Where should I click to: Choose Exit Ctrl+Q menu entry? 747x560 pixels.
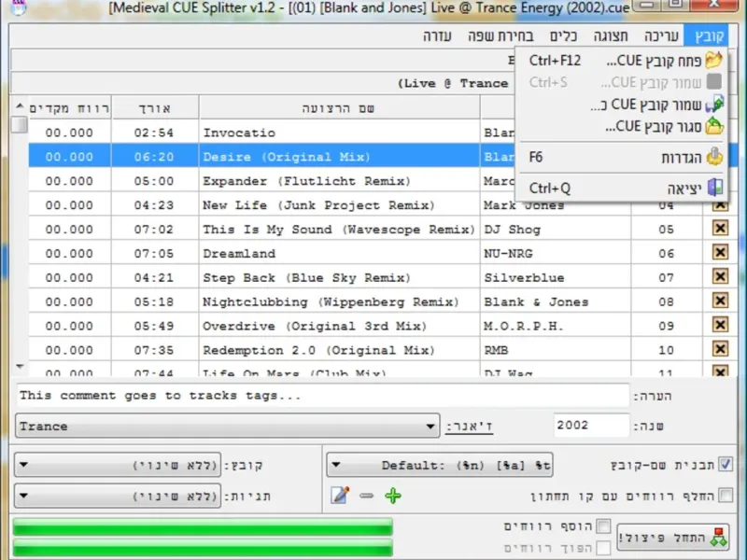(x=622, y=189)
